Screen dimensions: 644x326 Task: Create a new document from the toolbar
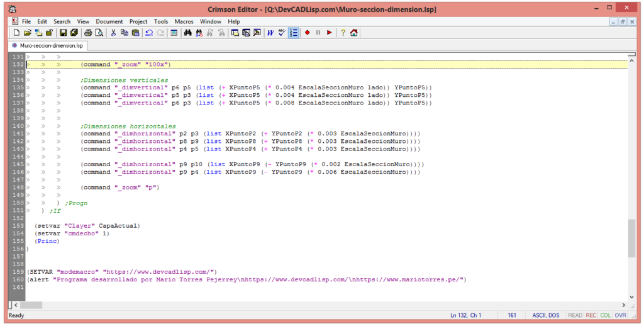tap(17, 33)
